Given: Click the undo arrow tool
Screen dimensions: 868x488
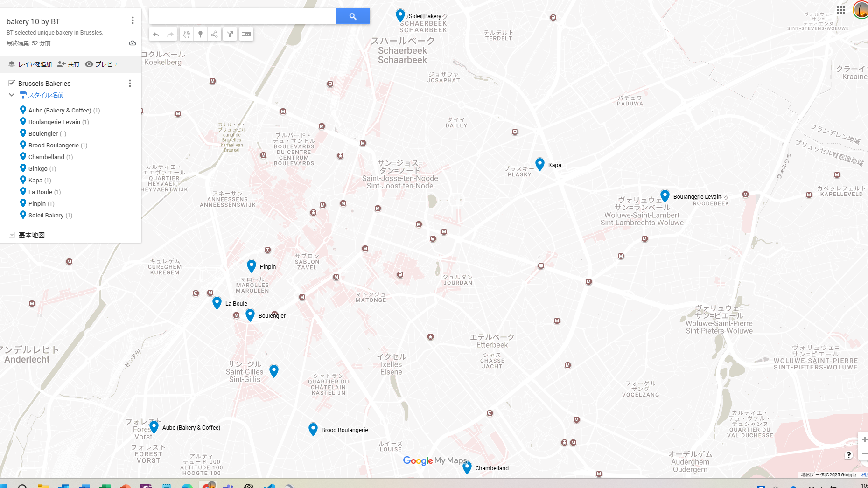Looking at the screenshot, I should tap(156, 34).
